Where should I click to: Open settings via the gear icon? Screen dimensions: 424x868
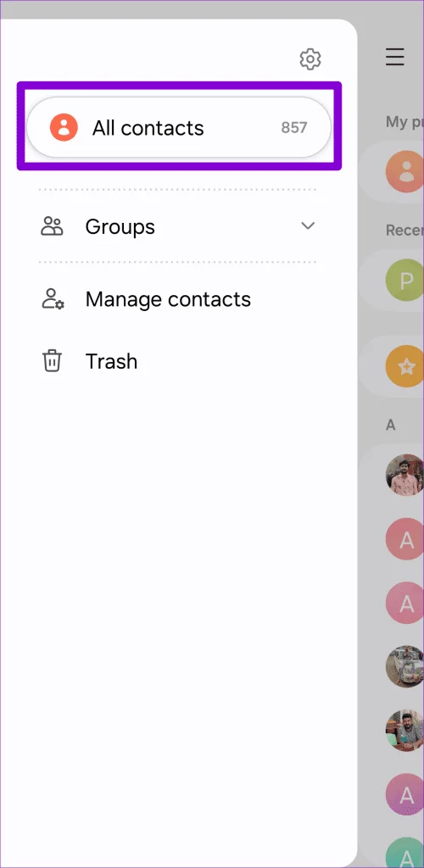click(x=310, y=58)
